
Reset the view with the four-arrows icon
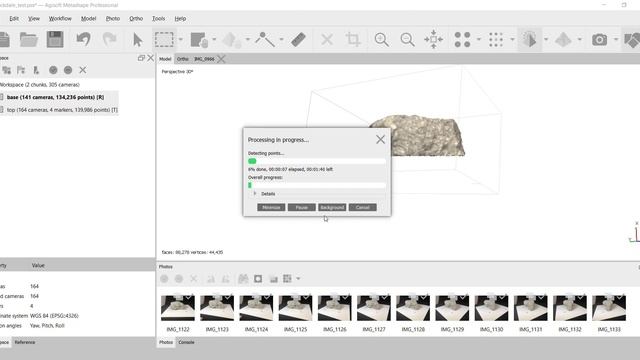pyautogui.click(x=433, y=40)
